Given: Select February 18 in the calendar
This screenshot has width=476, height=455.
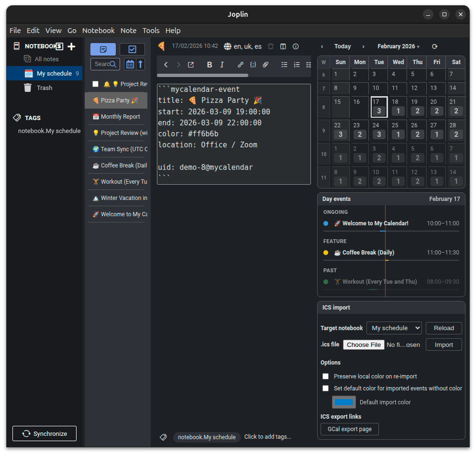Looking at the screenshot, I should (398, 107).
